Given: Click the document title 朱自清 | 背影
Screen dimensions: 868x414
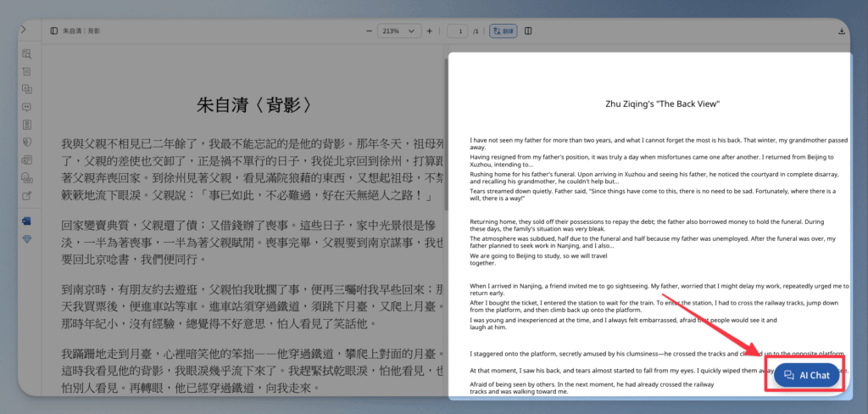Looking at the screenshot, I should tap(81, 31).
